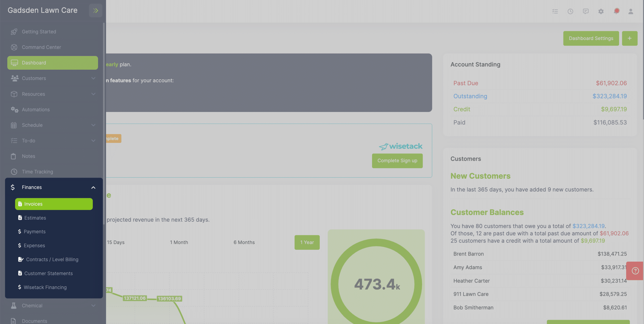Click the Notes clipboard icon
This screenshot has height=324, width=644.
click(x=13, y=156)
